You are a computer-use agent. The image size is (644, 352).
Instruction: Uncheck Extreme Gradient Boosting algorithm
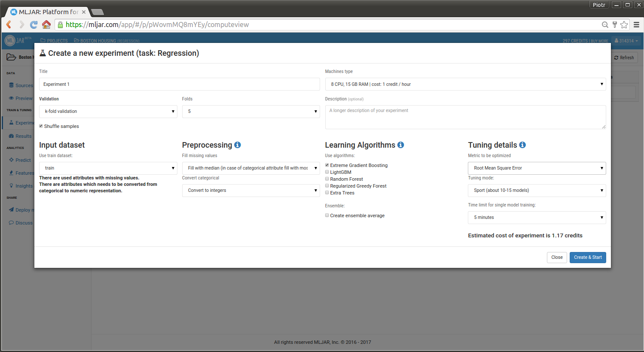pyautogui.click(x=327, y=165)
